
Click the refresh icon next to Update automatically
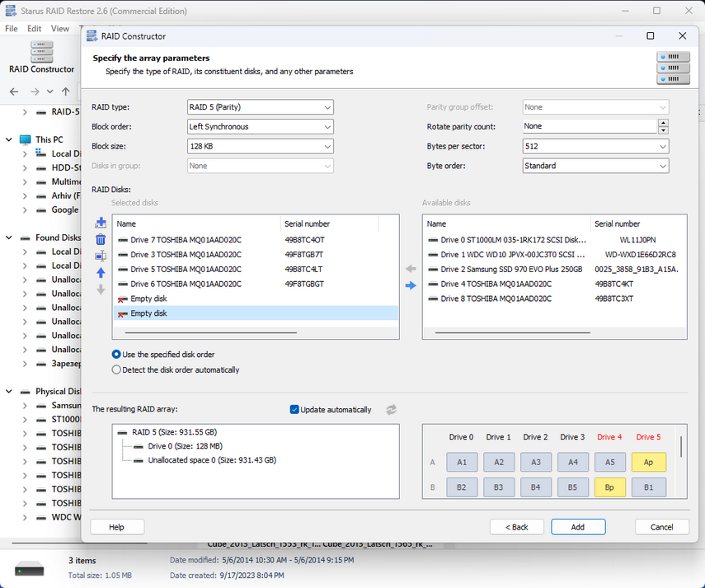tap(391, 410)
